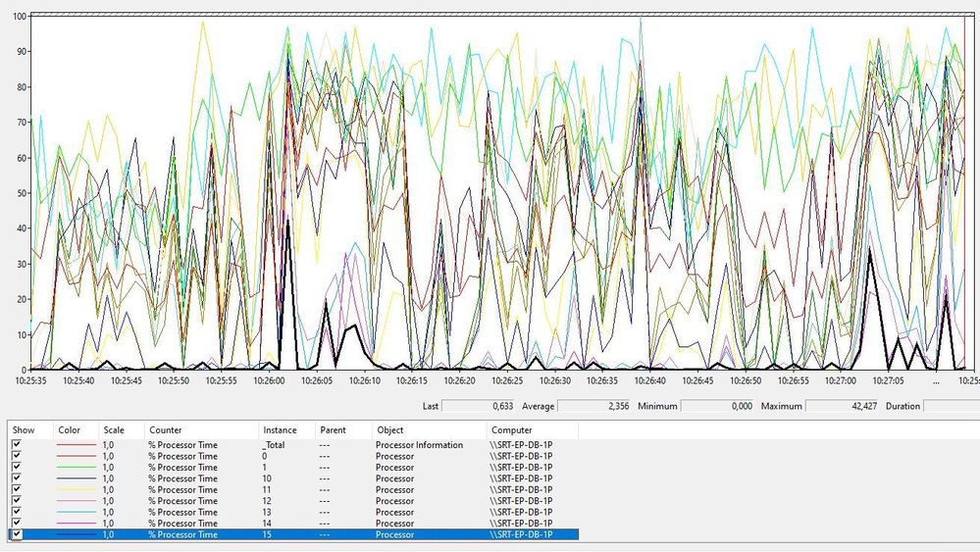Screen dimensions: 980x552
Task: Uncheck the Show box for instance _Total
Action: [x=17, y=444]
